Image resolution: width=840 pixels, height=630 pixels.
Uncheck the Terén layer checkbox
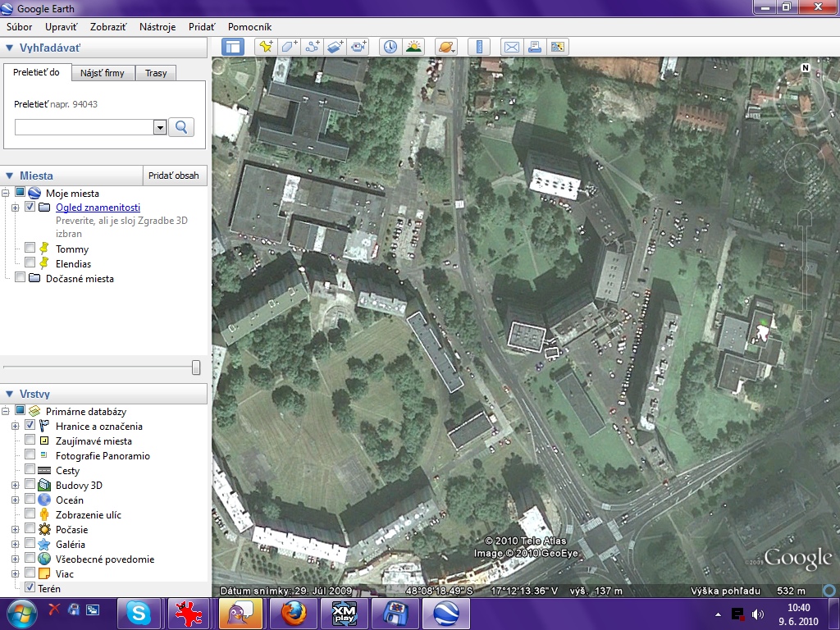(x=30, y=588)
